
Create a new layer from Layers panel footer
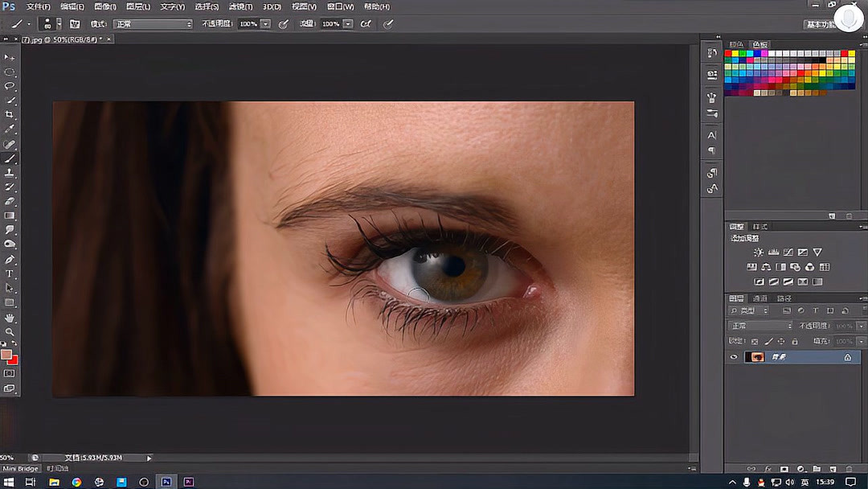[832, 469]
